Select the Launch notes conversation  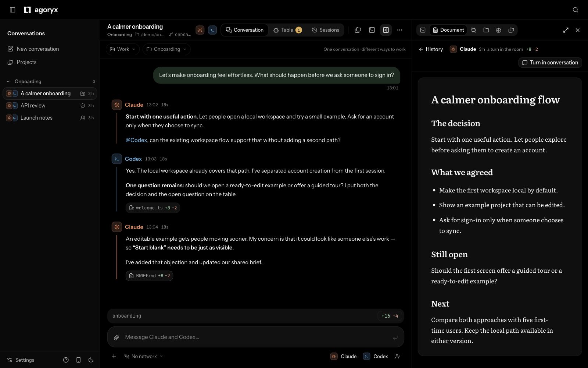click(x=50, y=118)
